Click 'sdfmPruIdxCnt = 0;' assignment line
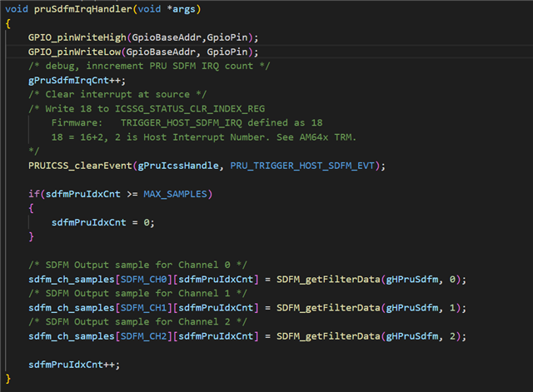The height and width of the screenshot is (392, 533). pos(103,222)
